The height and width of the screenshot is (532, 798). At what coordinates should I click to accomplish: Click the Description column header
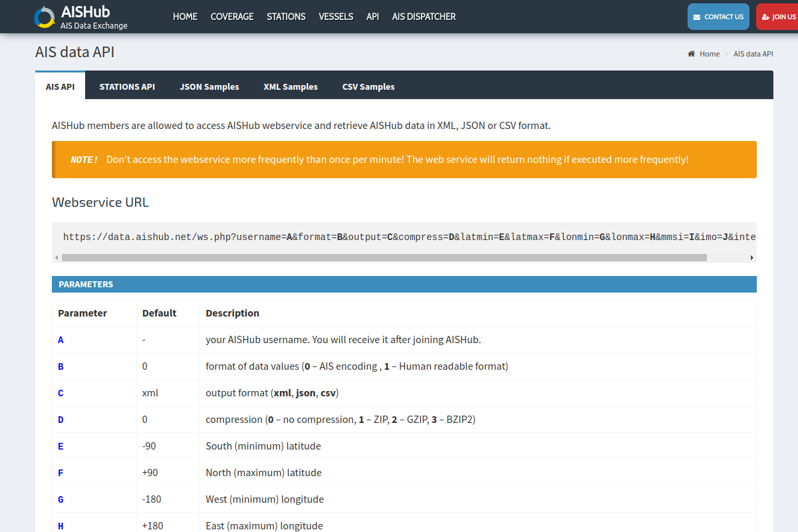point(233,313)
